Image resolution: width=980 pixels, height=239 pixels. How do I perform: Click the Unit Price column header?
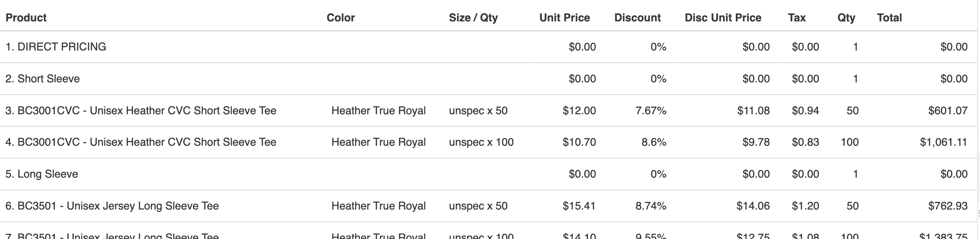[x=564, y=18]
